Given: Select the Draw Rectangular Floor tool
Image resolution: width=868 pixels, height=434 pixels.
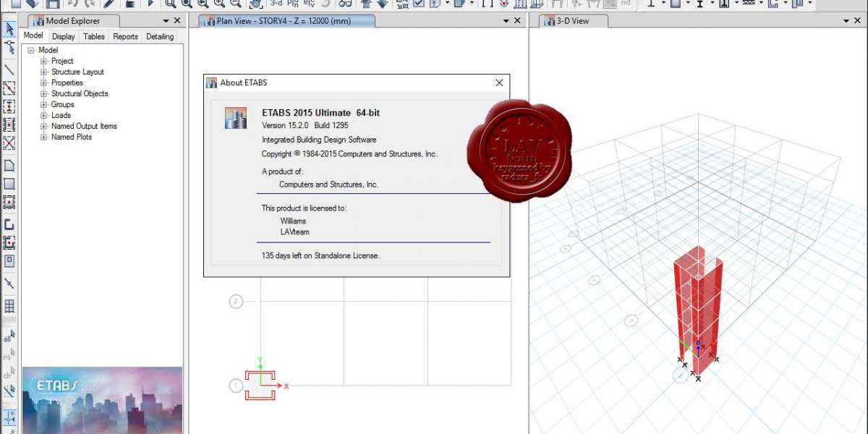Looking at the screenshot, I should 9,184.
